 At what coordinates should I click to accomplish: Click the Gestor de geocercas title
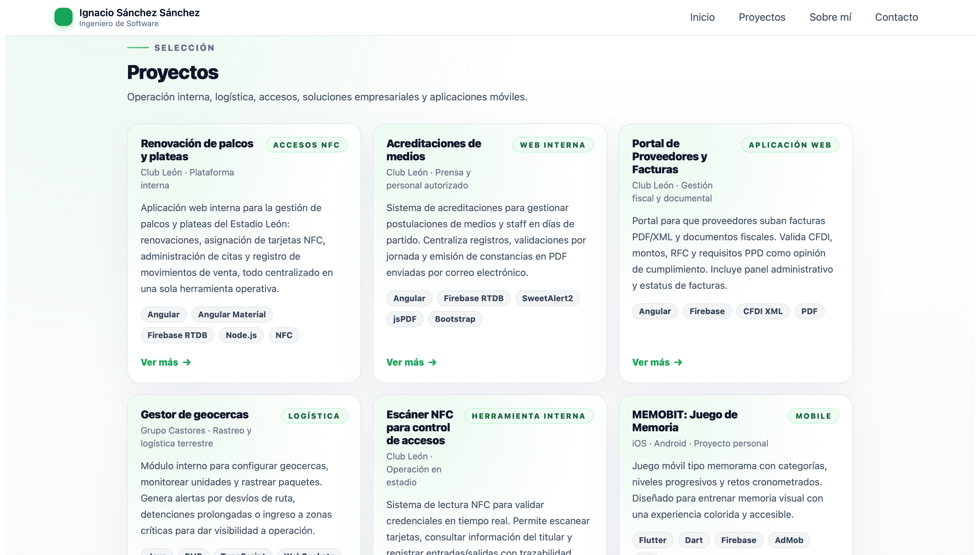(194, 414)
